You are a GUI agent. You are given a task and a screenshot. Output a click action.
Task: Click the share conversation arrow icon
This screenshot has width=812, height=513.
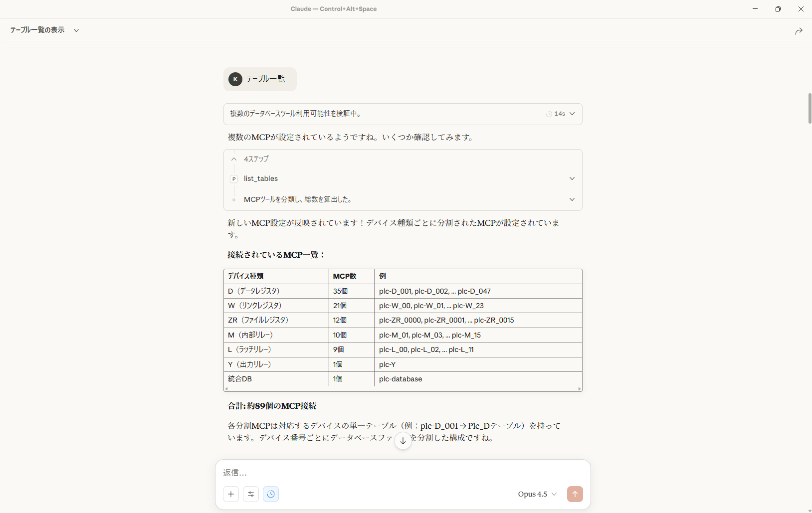799,31
